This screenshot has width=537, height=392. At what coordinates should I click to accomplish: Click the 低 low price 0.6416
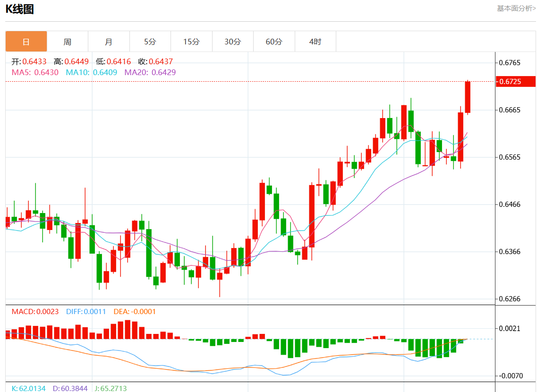click(113, 61)
